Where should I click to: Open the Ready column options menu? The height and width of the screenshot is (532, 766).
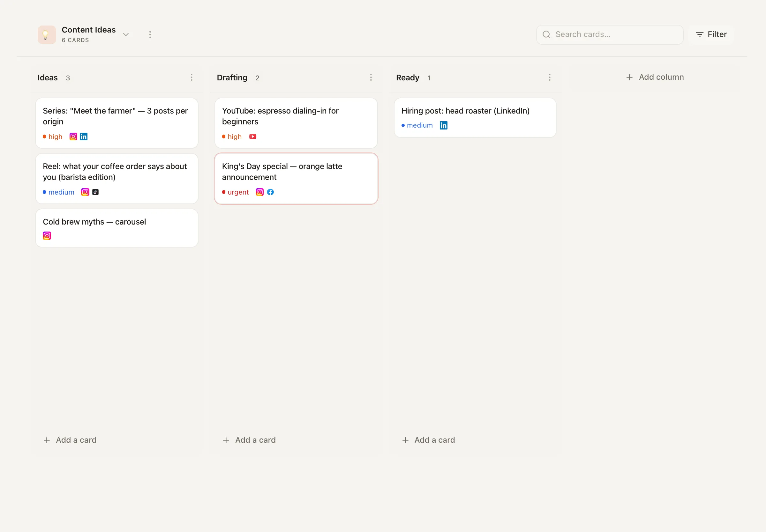click(550, 78)
